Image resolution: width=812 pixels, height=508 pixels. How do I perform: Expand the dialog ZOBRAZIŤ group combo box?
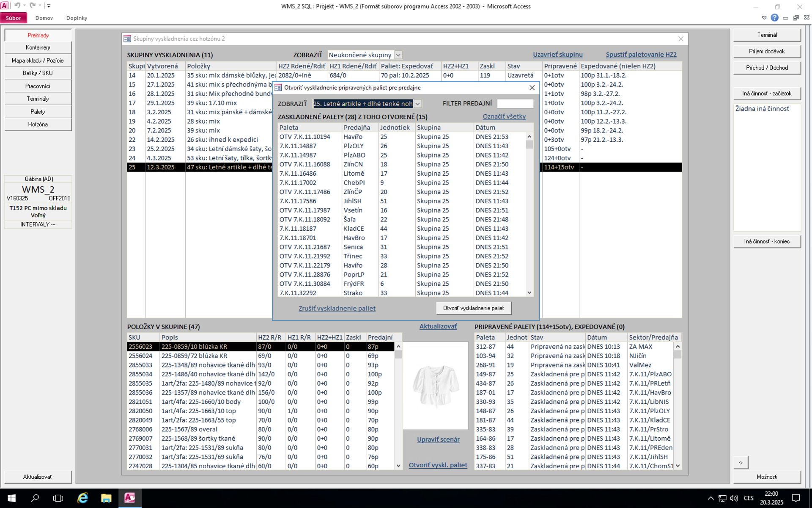click(417, 104)
